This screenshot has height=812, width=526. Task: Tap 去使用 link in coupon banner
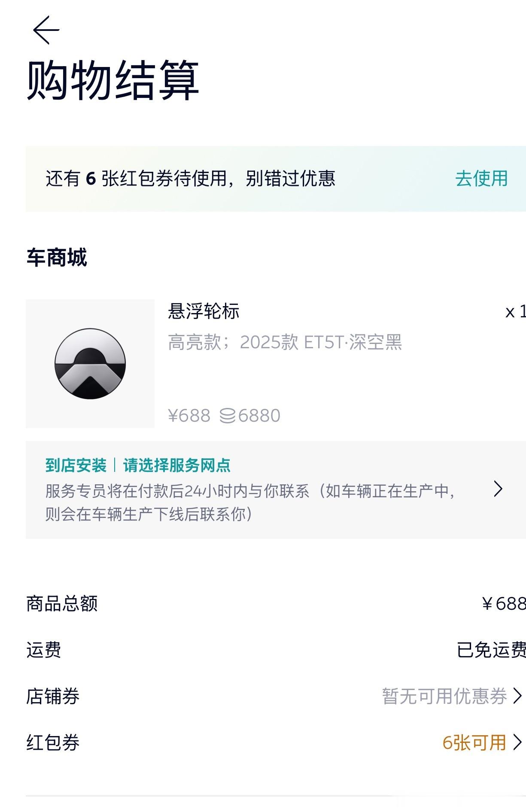(481, 178)
